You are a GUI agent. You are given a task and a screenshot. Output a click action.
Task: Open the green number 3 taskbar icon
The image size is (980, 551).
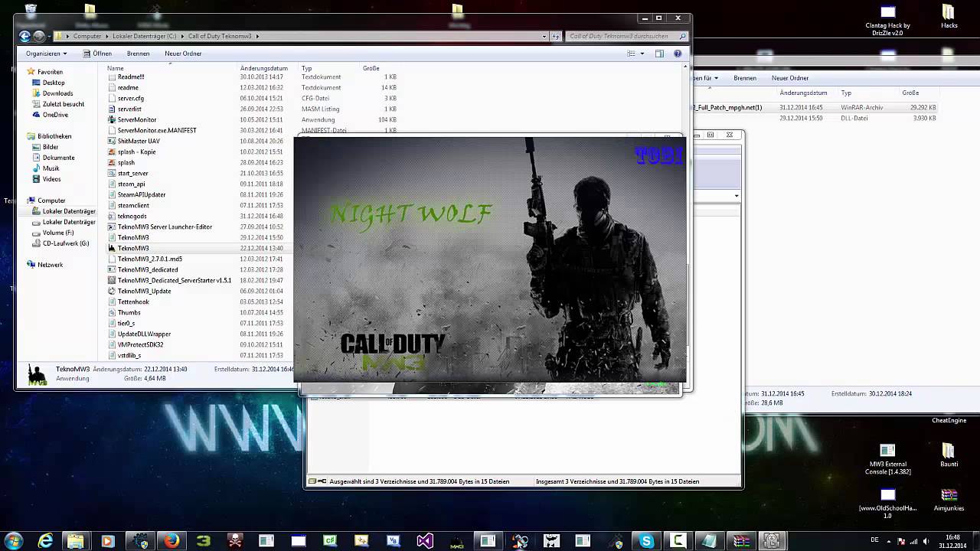tap(203, 541)
